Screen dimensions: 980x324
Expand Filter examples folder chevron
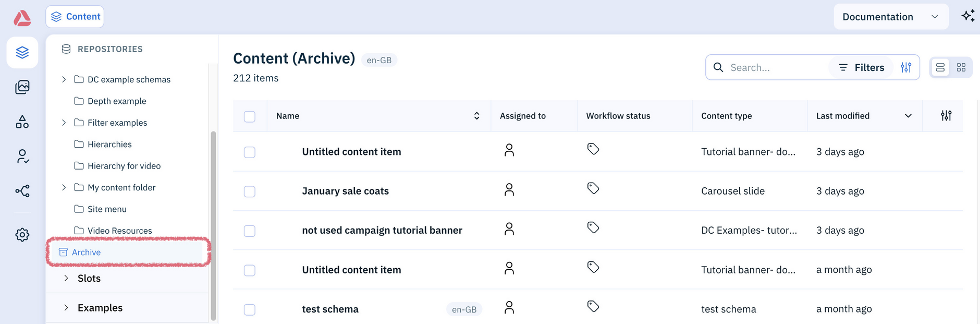(x=64, y=123)
